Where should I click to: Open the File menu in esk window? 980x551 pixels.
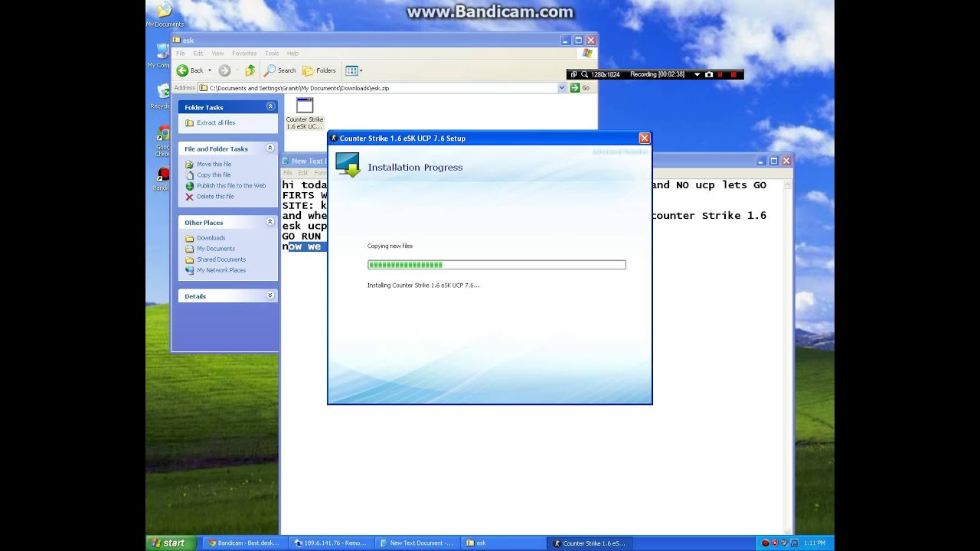click(x=181, y=54)
